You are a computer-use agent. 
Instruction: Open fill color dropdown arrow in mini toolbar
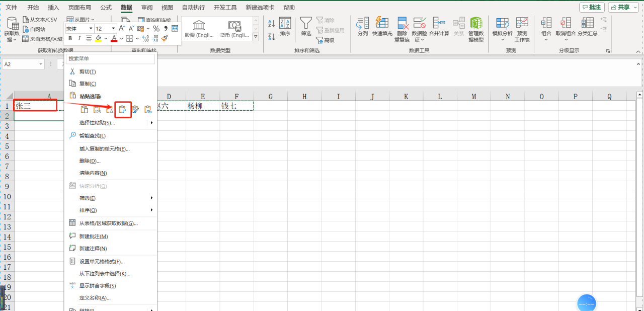pos(106,38)
